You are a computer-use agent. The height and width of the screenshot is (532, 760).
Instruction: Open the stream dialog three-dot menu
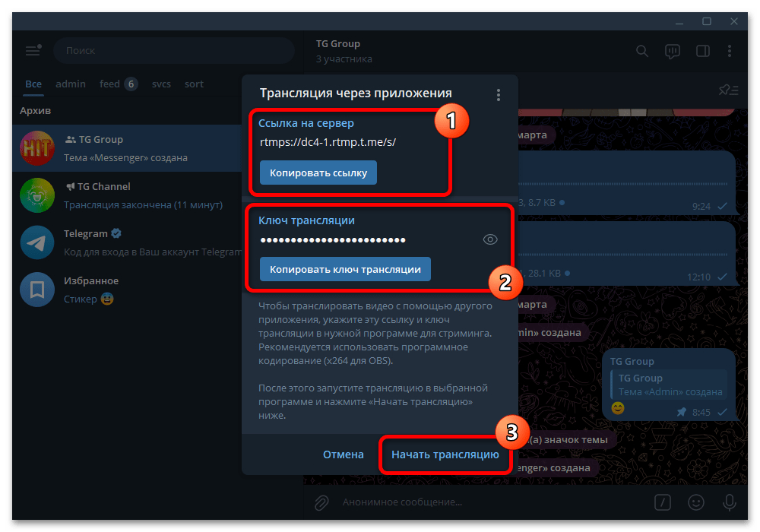(x=499, y=94)
